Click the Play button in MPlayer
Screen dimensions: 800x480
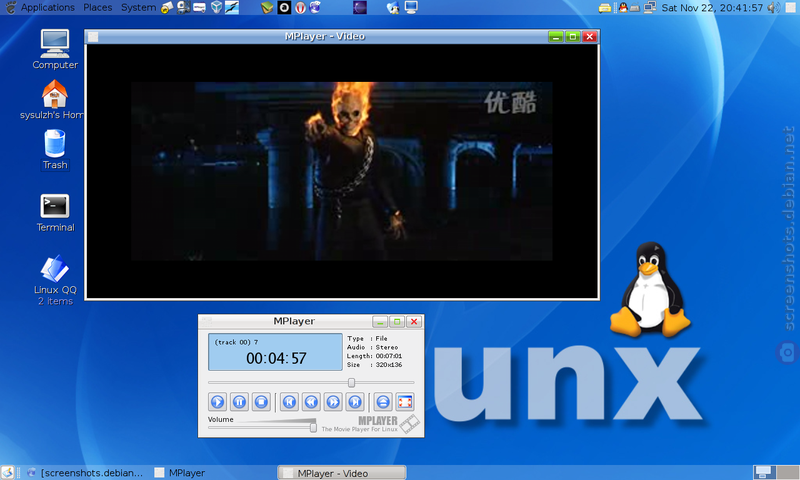(x=217, y=402)
